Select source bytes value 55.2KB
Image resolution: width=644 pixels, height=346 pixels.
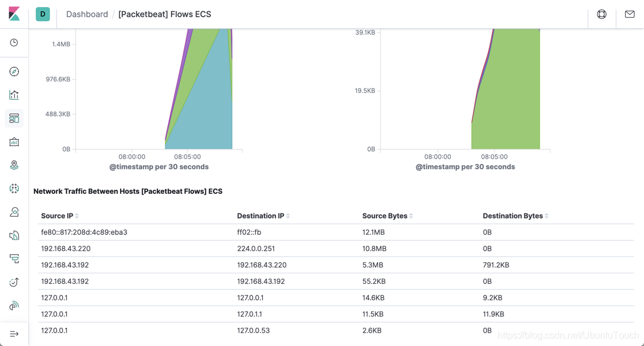pyautogui.click(x=374, y=282)
